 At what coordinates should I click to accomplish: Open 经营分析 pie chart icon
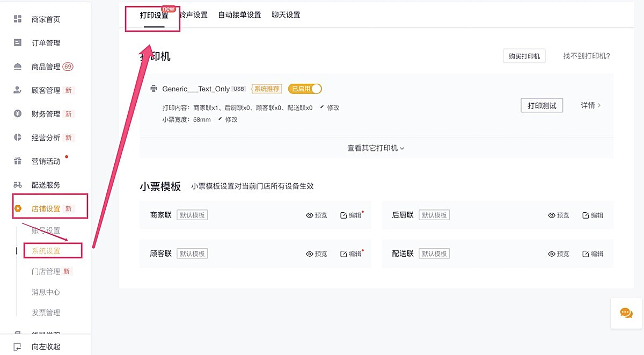click(18, 137)
